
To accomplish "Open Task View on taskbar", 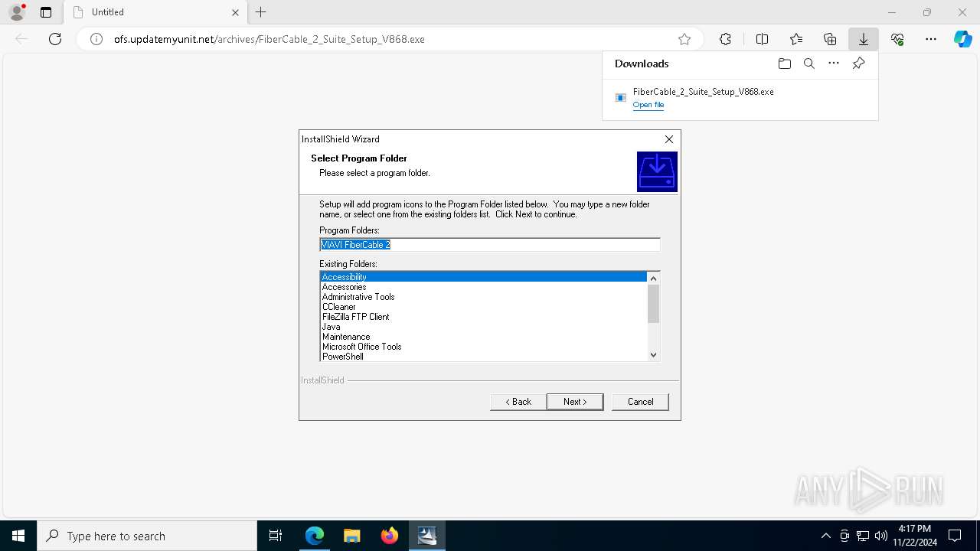I will (x=276, y=536).
